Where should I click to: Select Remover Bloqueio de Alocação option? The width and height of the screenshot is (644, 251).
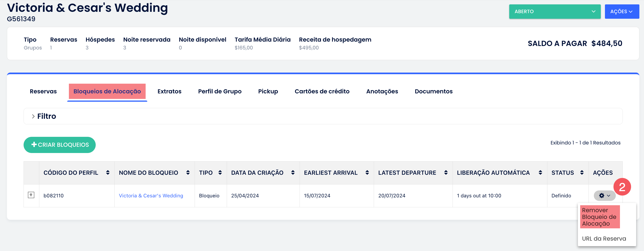(599, 217)
